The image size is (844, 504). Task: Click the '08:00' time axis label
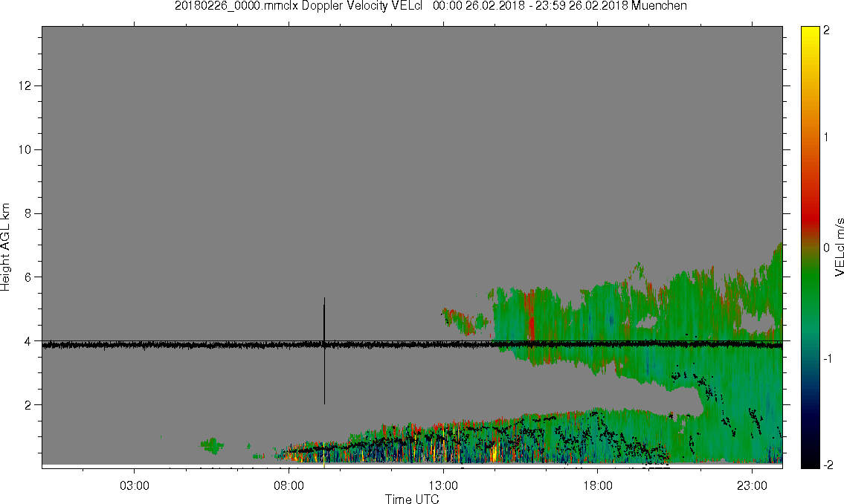(x=289, y=486)
